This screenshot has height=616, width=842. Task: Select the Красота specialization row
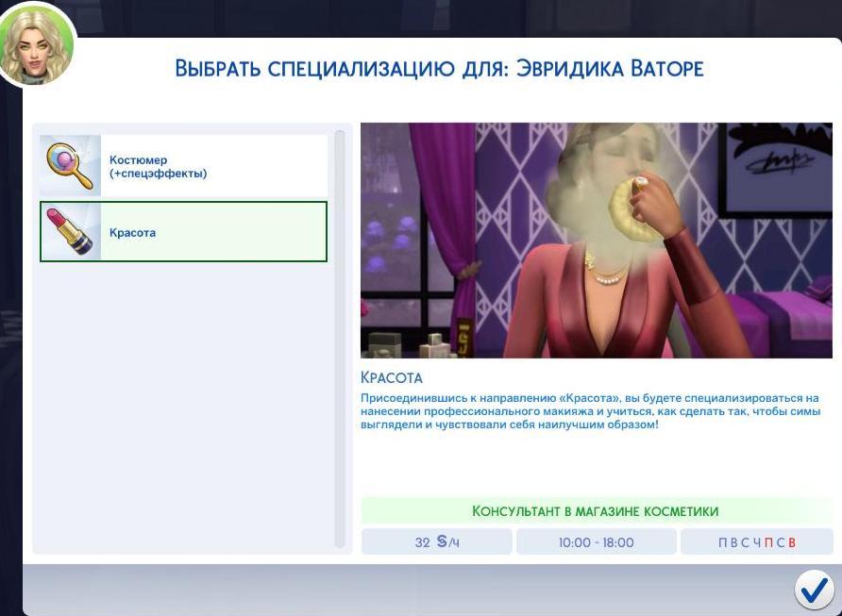pyautogui.click(x=183, y=232)
